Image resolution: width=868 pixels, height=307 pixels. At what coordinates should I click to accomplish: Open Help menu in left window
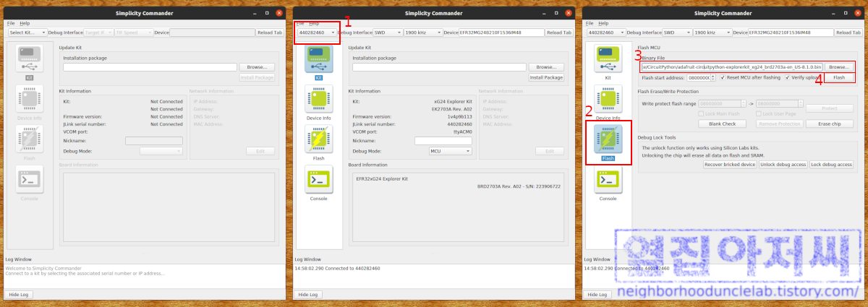coord(25,23)
